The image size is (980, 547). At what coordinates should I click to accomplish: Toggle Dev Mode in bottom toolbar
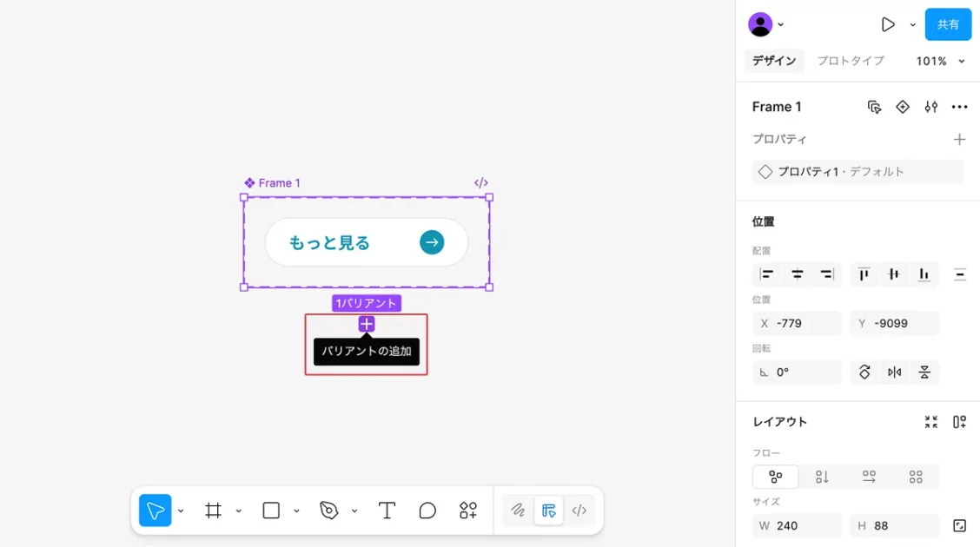(x=579, y=511)
